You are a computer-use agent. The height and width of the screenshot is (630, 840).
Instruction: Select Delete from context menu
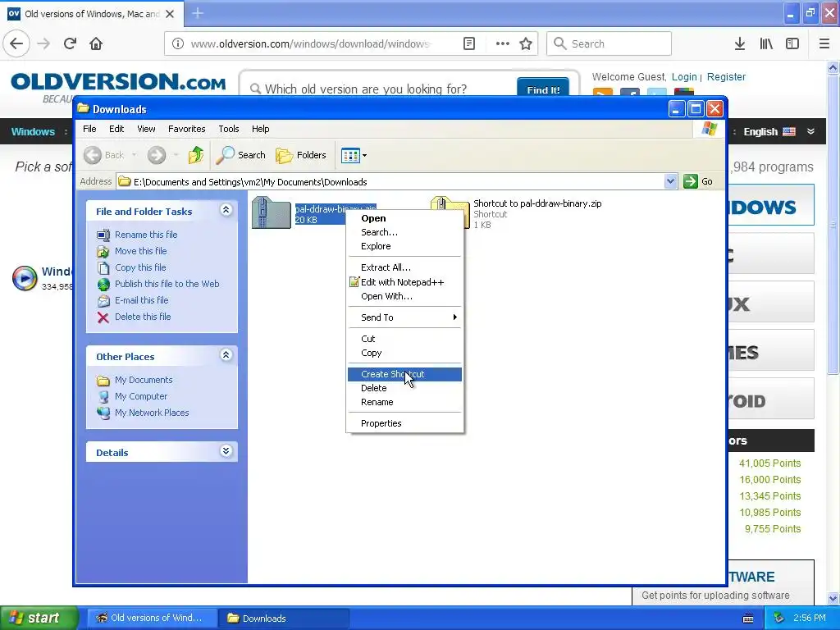tap(404, 388)
